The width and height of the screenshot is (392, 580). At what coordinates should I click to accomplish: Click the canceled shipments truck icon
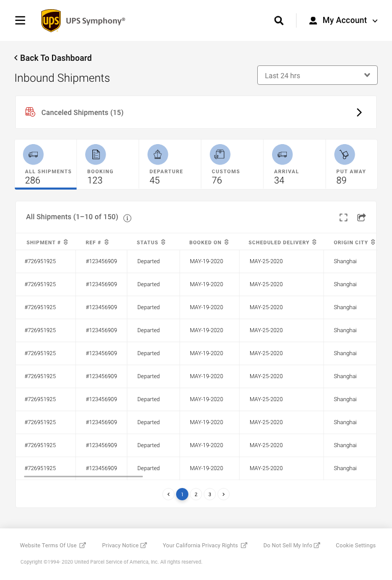(31, 112)
